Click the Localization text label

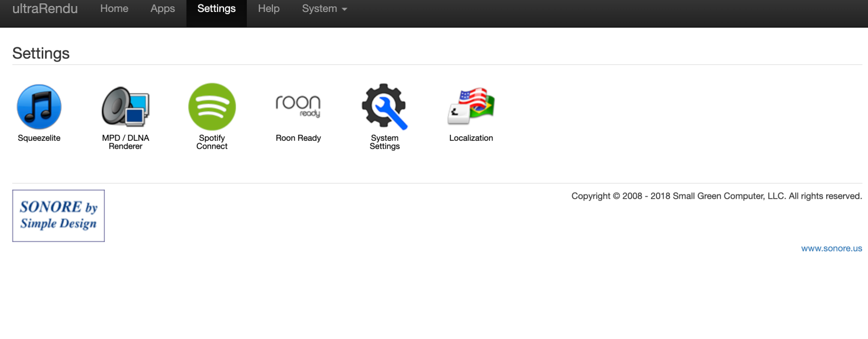471,138
